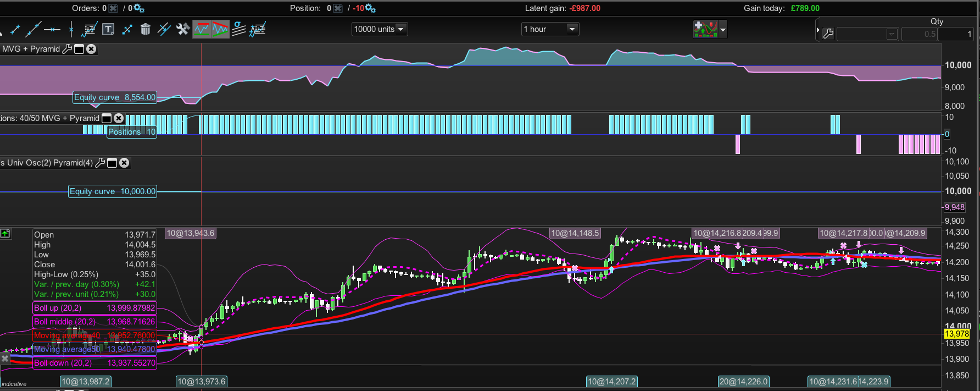Click the 10@14,231.6 trade marker
Screen dimensions: 980x391
point(832,382)
